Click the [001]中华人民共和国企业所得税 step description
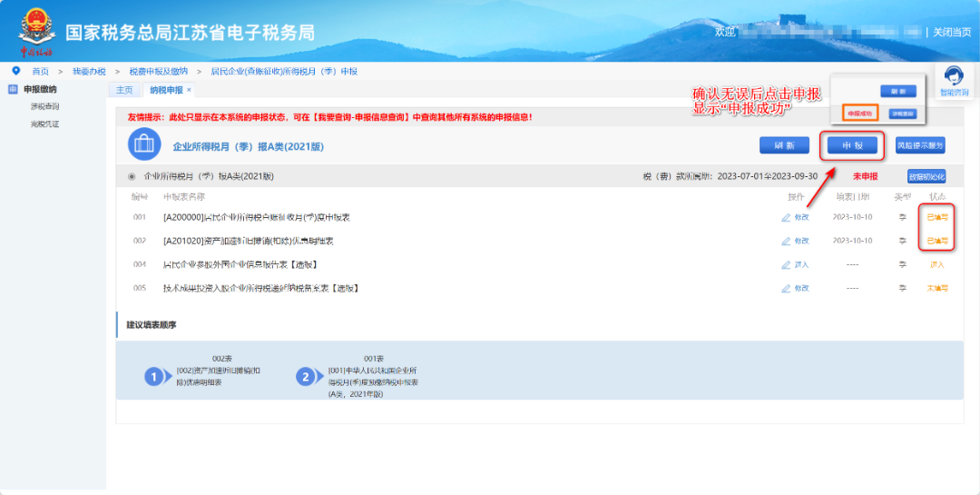The width and height of the screenshot is (980, 495). (373, 382)
